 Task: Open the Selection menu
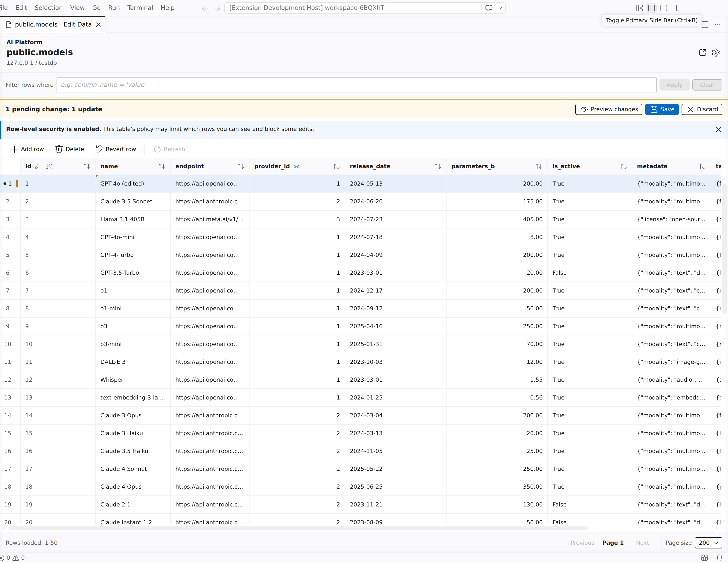49,8
